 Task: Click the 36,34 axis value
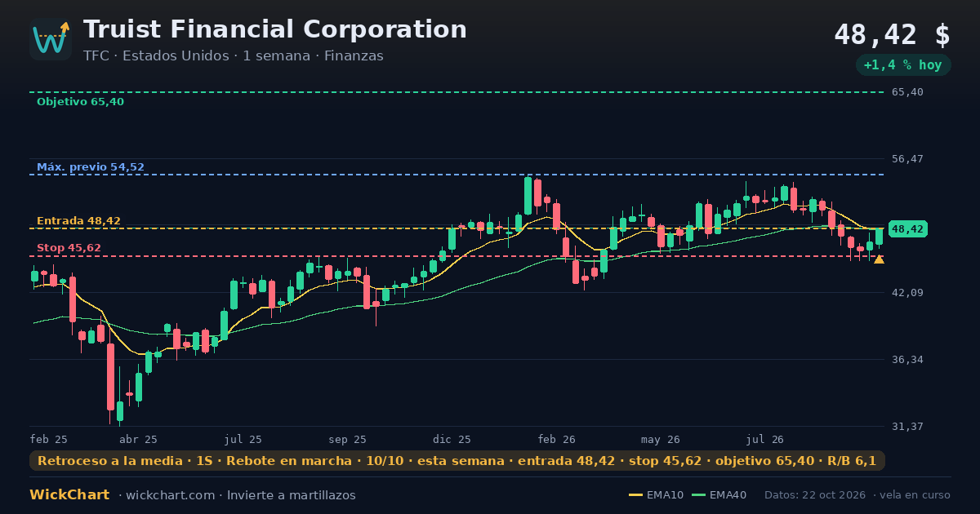(x=907, y=360)
